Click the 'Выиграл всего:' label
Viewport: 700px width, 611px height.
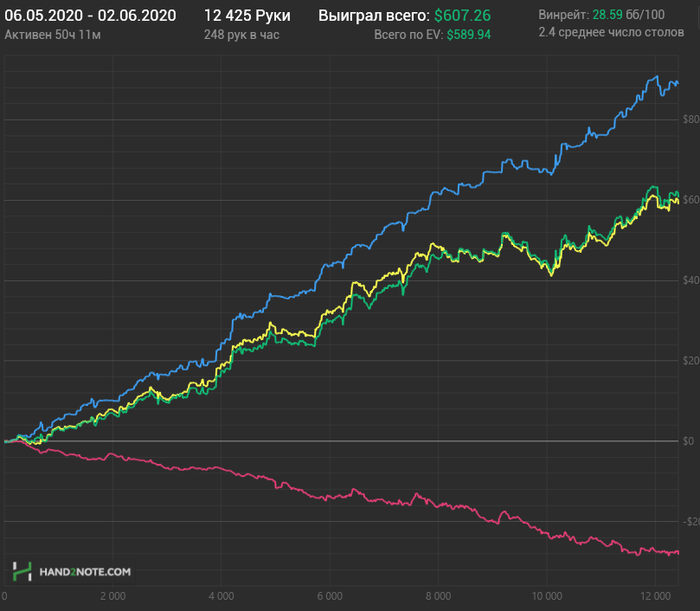pyautogui.click(x=374, y=16)
